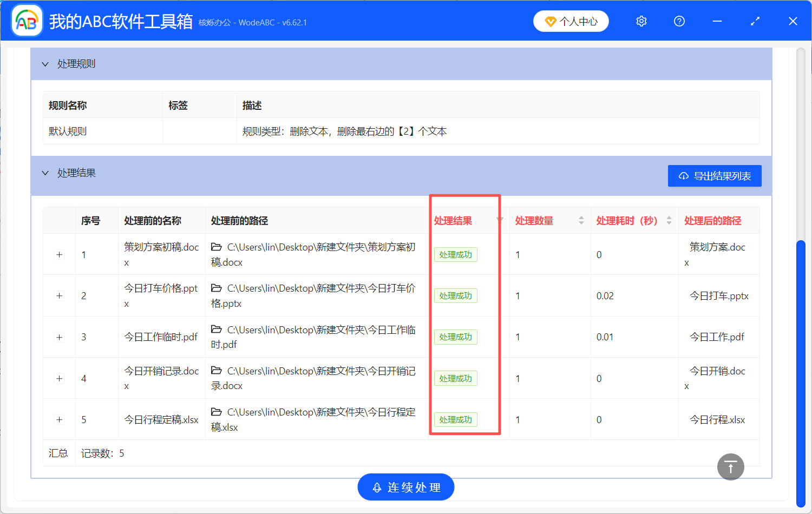Viewport: 812px width, 514px height.
Task: Open 个人中心 from the title bar
Action: click(x=571, y=21)
